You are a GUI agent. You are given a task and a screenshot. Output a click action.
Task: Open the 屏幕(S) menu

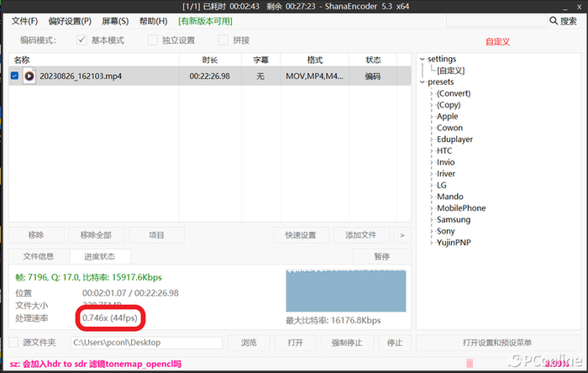tap(115, 21)
